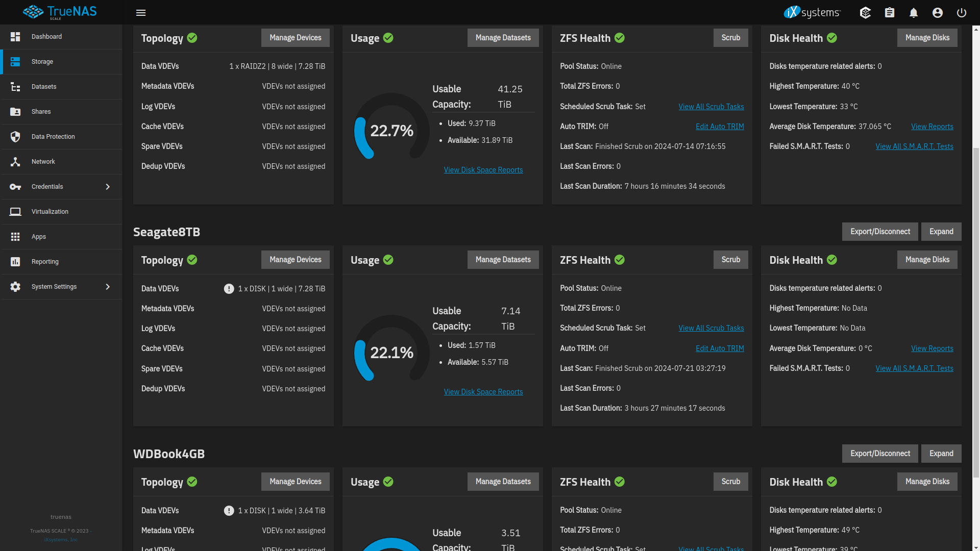Open the Credentials submenu arrow
This screenshot has height=551, width=980.
click(x=107, y=186)
